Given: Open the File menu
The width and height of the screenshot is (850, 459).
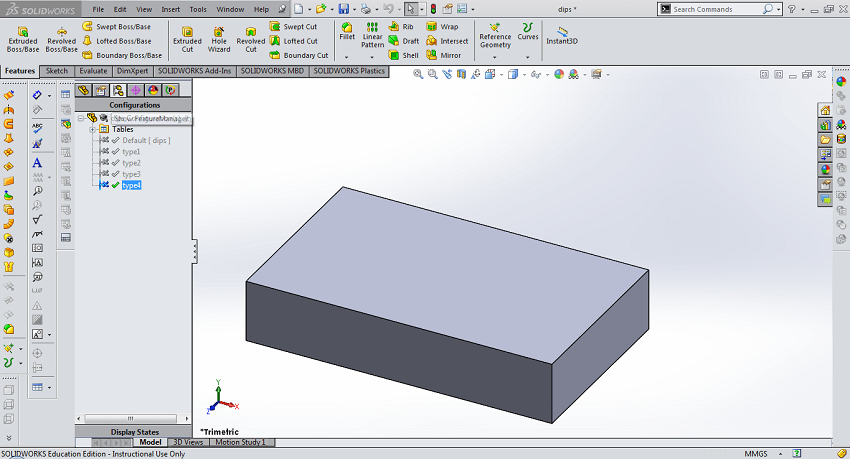Looking at the screenshot, I should [x=98, y=9].
